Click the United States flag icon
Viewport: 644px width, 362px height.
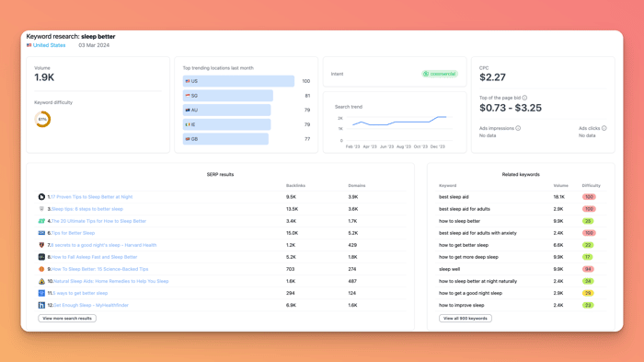pyautogui.click(x=29, y=45)
